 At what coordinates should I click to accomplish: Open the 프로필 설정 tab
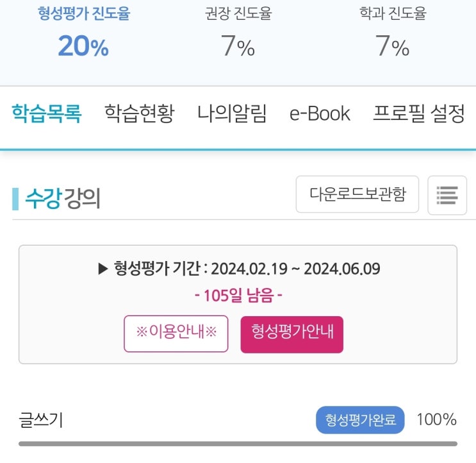[418, 114]
